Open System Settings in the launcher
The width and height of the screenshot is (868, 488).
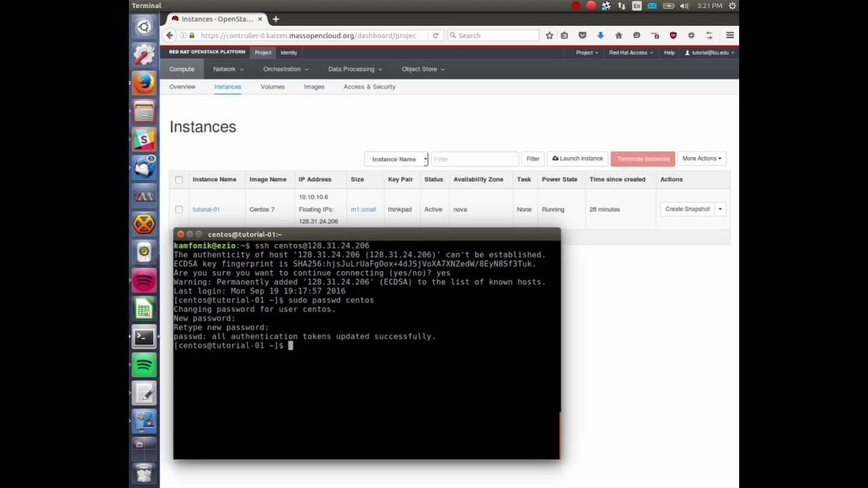click(x=144, y=55)
